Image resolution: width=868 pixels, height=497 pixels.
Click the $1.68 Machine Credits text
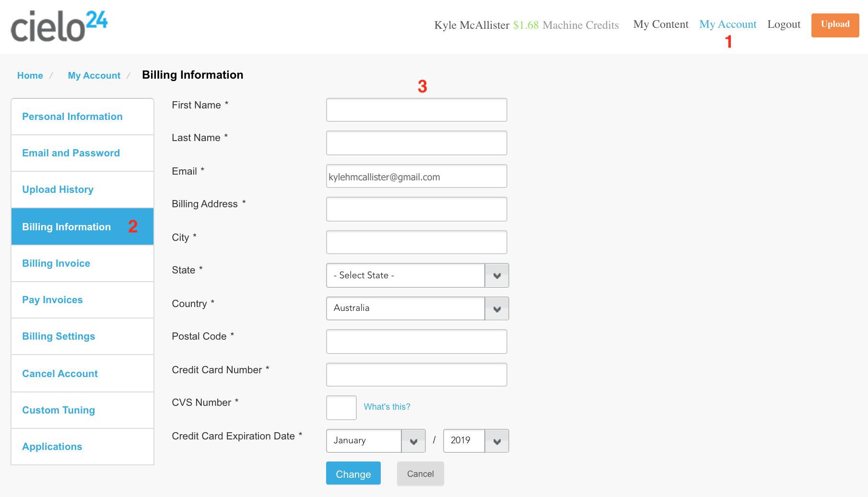[x=566, y=25]
